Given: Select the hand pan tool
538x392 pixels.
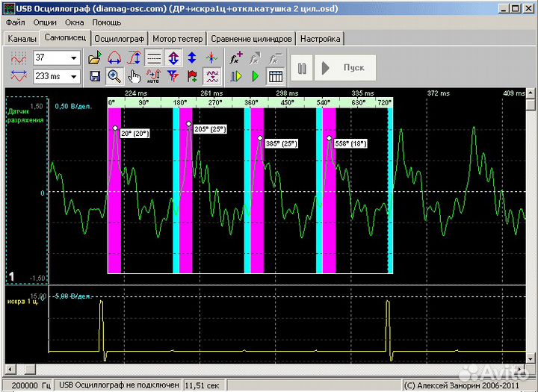Looking at the screenshot, I should pos(134,76).
